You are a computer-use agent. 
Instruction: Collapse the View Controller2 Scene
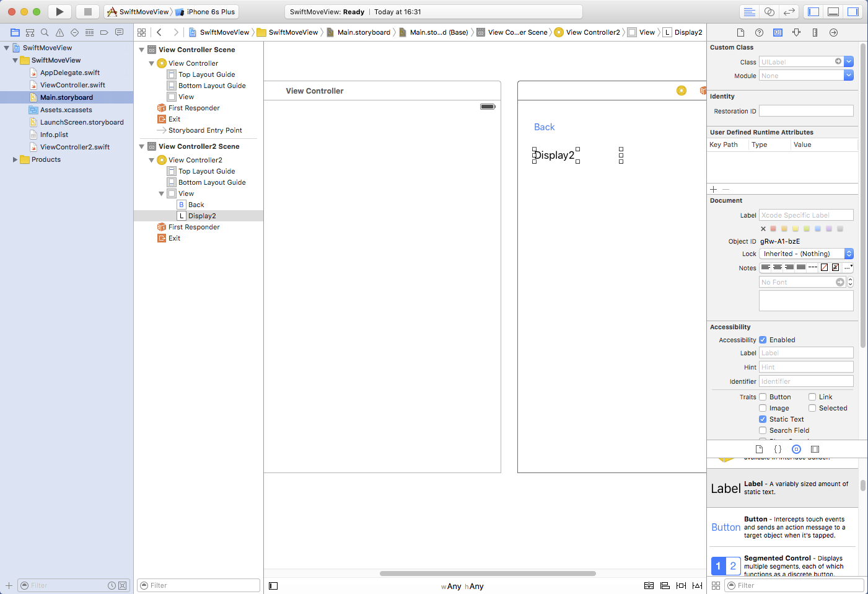[142, 146]
